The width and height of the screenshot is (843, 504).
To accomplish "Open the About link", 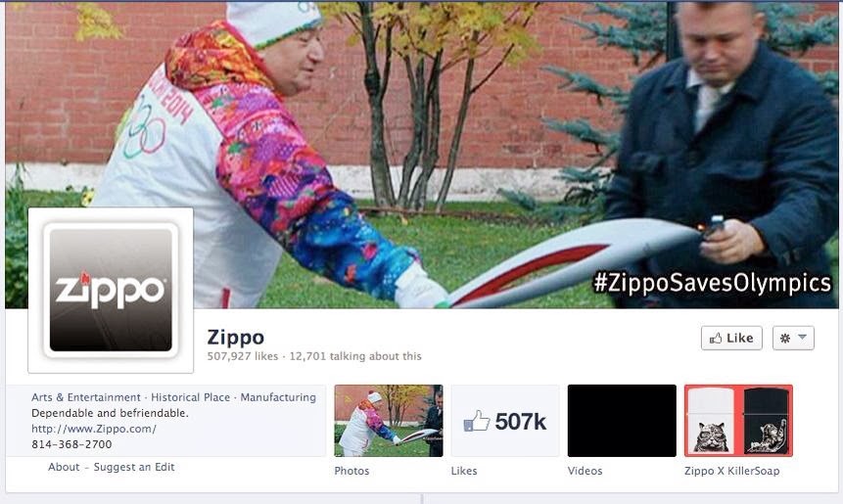I will 64,467.
